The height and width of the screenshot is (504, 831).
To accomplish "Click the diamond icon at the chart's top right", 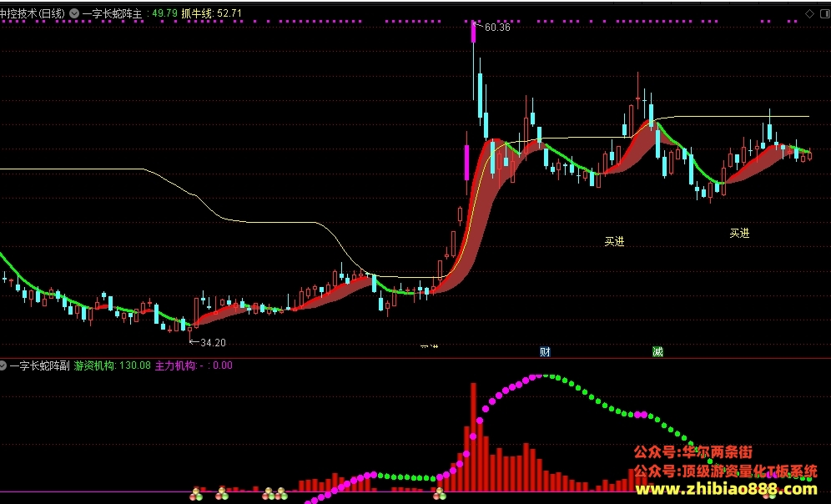I will click(809, 14).
